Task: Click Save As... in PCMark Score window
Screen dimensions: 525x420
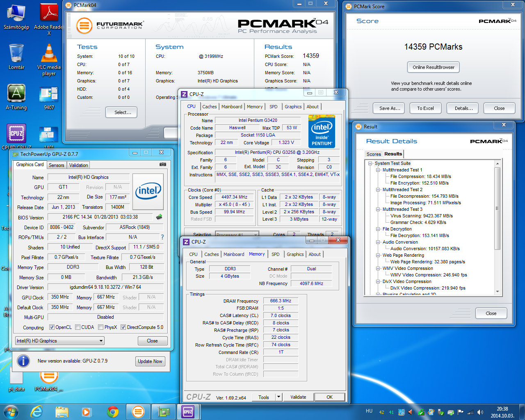Action: (389, 108)
